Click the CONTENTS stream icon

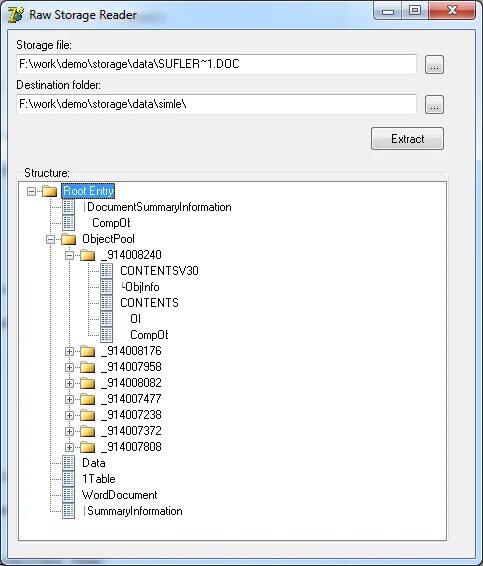click(106, 303)
